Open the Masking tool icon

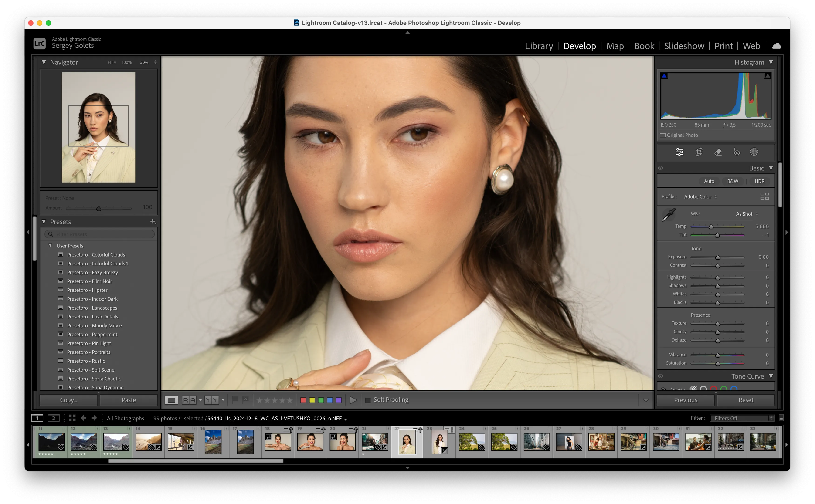click(x=754, y=152)
